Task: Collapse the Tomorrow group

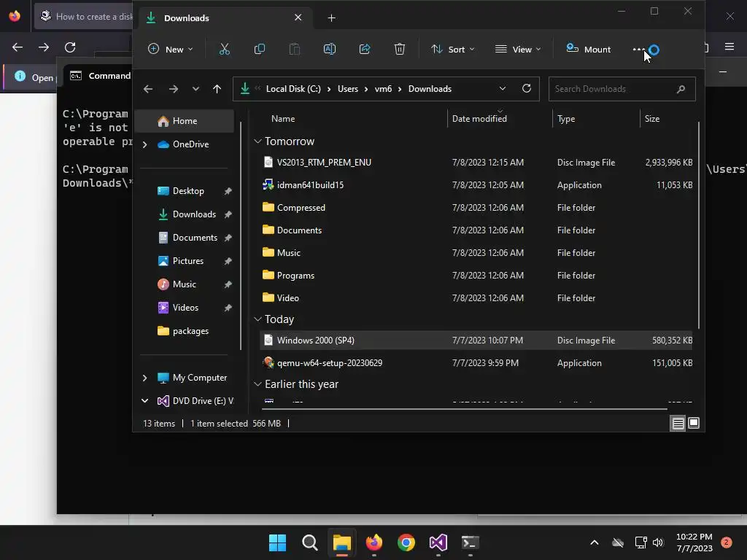Action: (258, 141)
